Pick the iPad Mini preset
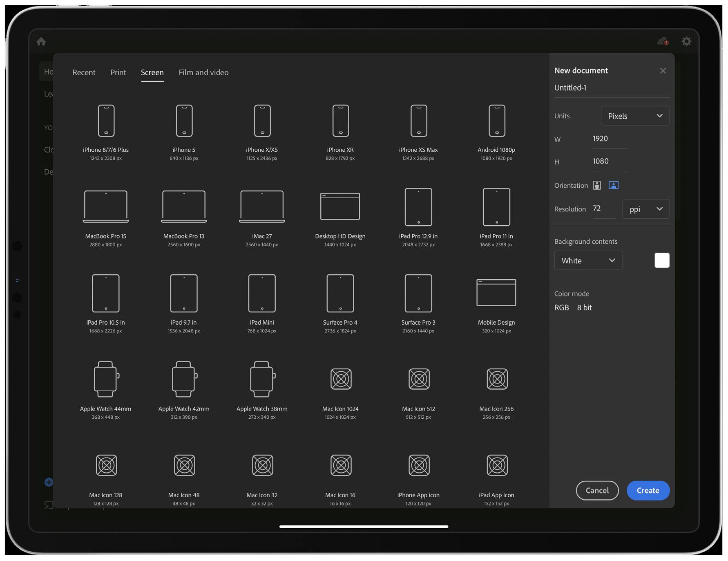 262,304
